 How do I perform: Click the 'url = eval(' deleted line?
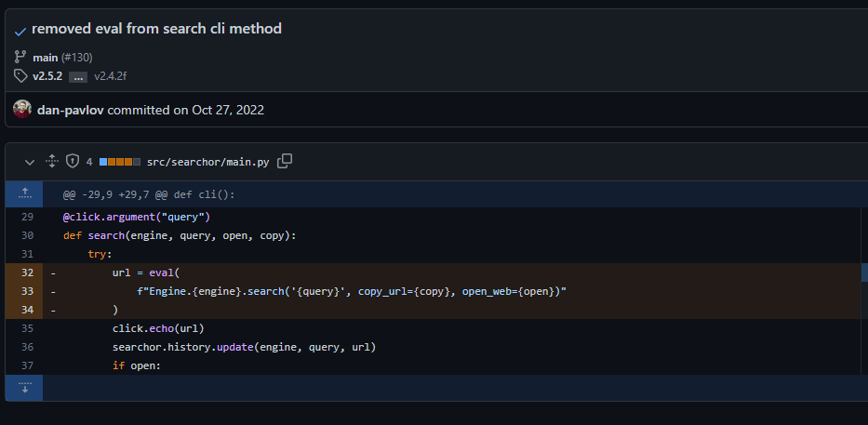point(146,272)
